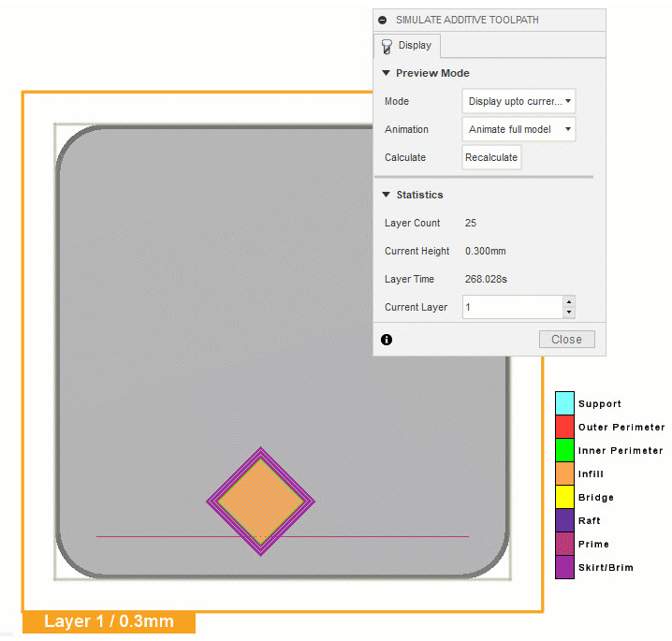Image resolution: width=672 pixels, height=641 pixels.
Task: Open the Mode dropdown
Action: 519,101
